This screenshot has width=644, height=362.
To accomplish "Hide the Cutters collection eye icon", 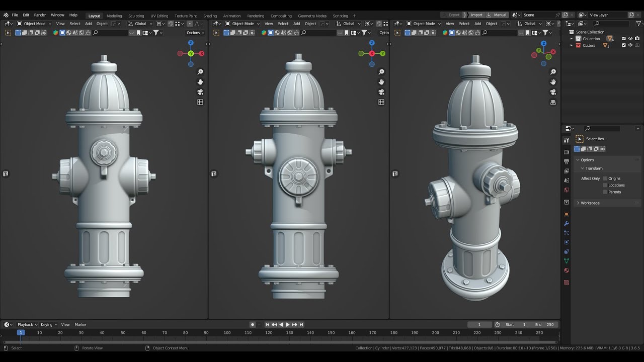I will (x=630, y=45).
